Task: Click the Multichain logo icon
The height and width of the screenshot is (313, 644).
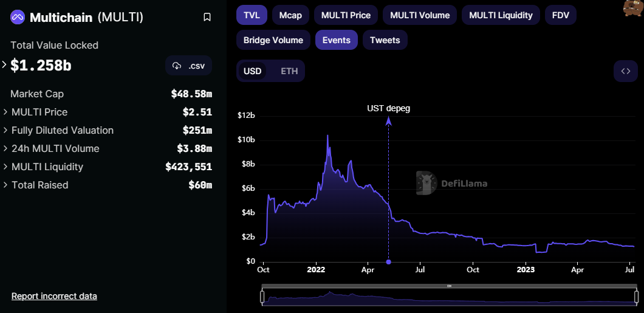Action: click(17, 17)
